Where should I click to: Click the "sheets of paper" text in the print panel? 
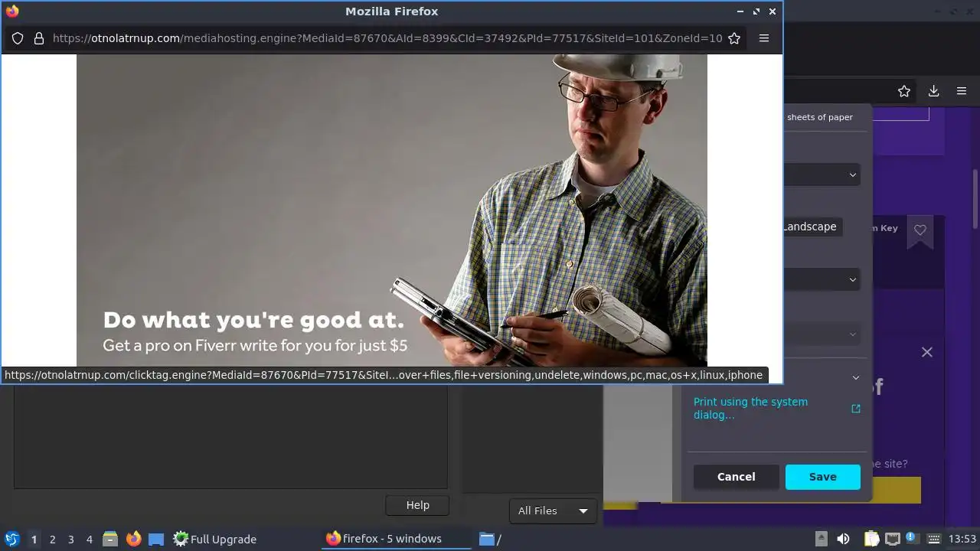(819, 117)
